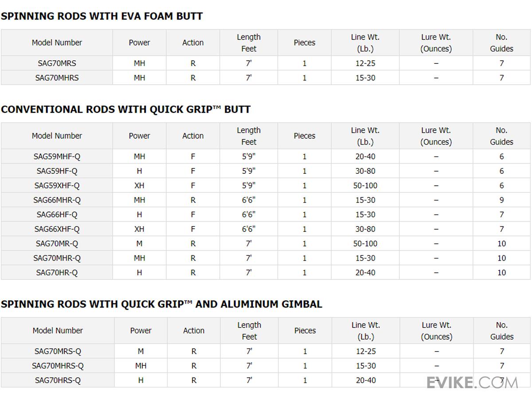Click the guide count 9 for SAG66MHR-Q
Viewport: 532px width, 399px height.
pyautogui.click(x=501, y=200)
